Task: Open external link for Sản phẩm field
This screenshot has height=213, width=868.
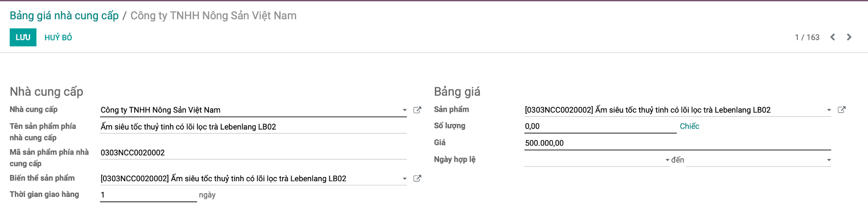Action: point(842,110)
